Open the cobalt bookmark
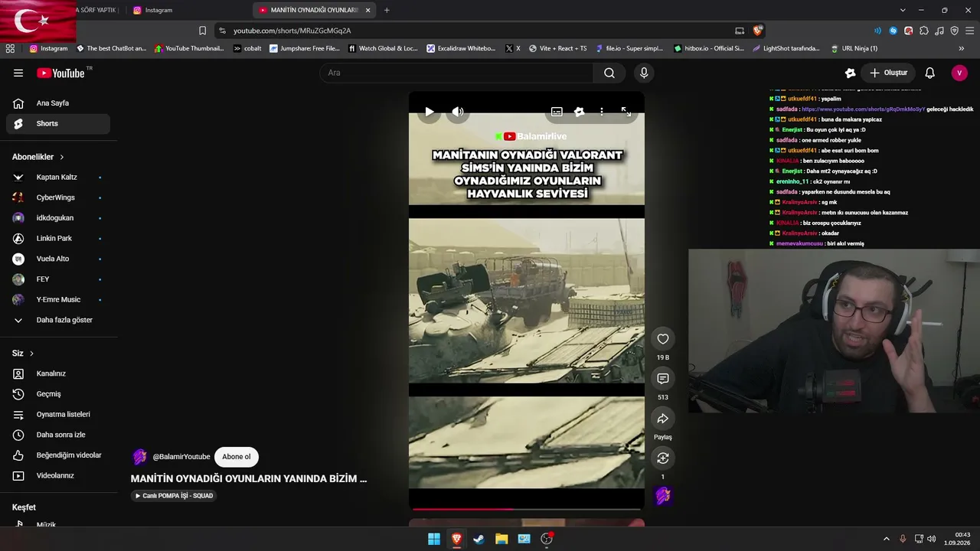 pyautogui.click(x=247, y=48)
